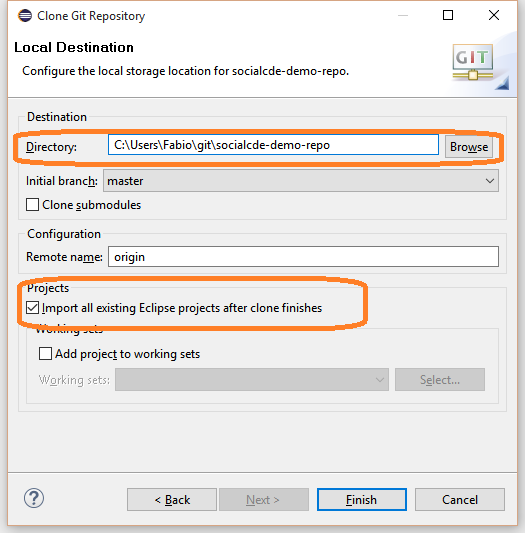
Task: Click the Clone Git Repository title text
Action: pos(91,16)
